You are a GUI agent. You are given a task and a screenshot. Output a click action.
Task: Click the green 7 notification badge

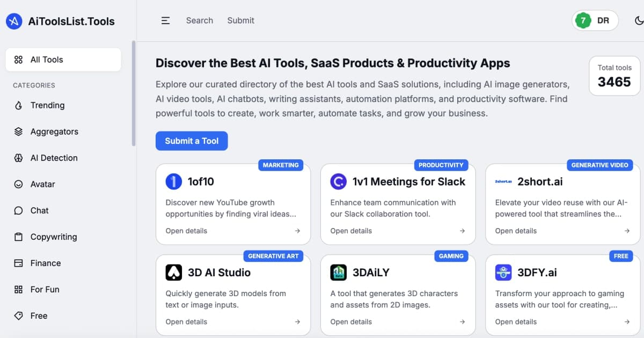[x=583, y=20]
